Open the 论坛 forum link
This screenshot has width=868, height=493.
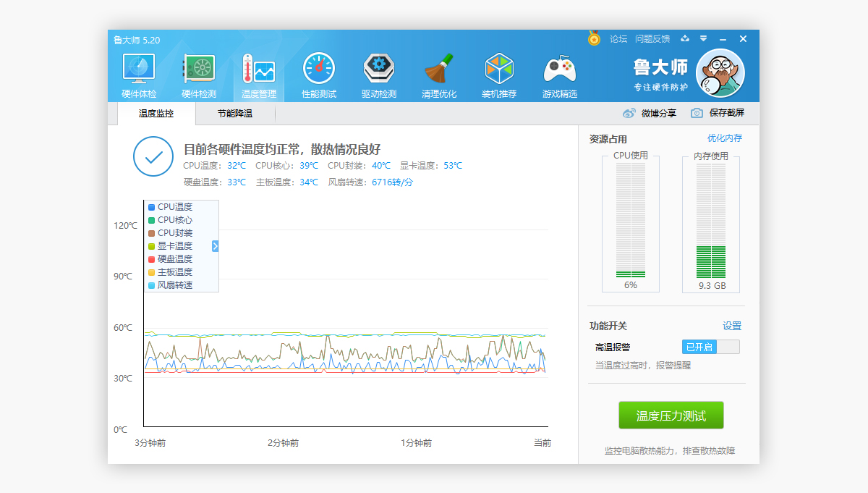pyautogui.click(x=618, y=39)
